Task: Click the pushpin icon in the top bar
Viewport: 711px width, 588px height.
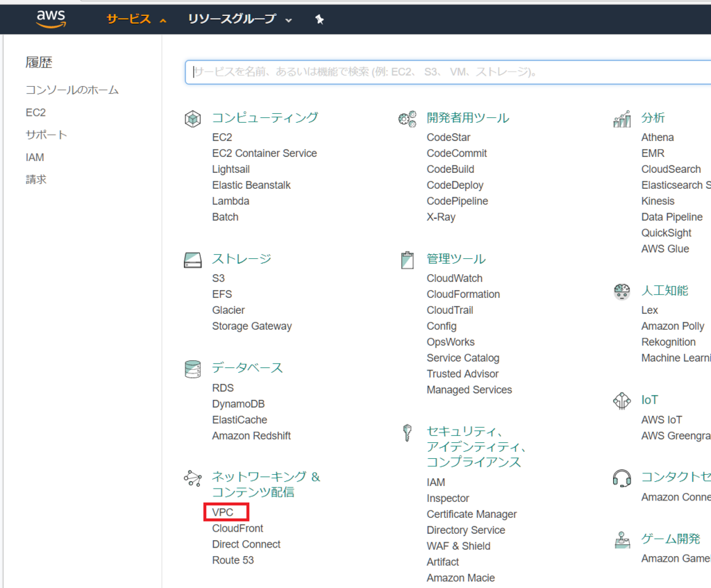Action: (319, 19)
